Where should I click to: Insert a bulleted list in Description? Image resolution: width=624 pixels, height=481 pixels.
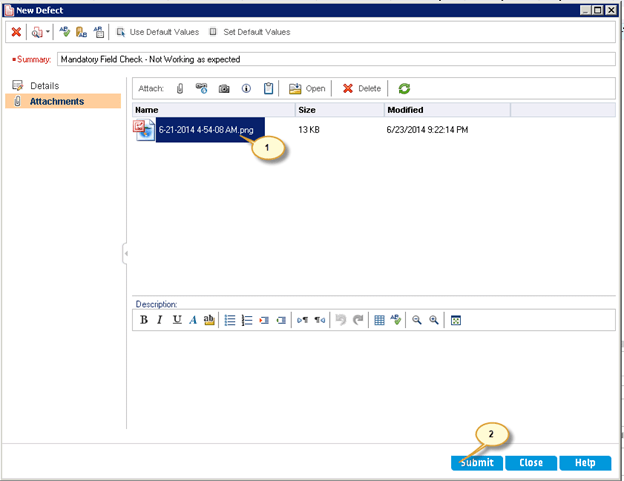click(229, 320)
